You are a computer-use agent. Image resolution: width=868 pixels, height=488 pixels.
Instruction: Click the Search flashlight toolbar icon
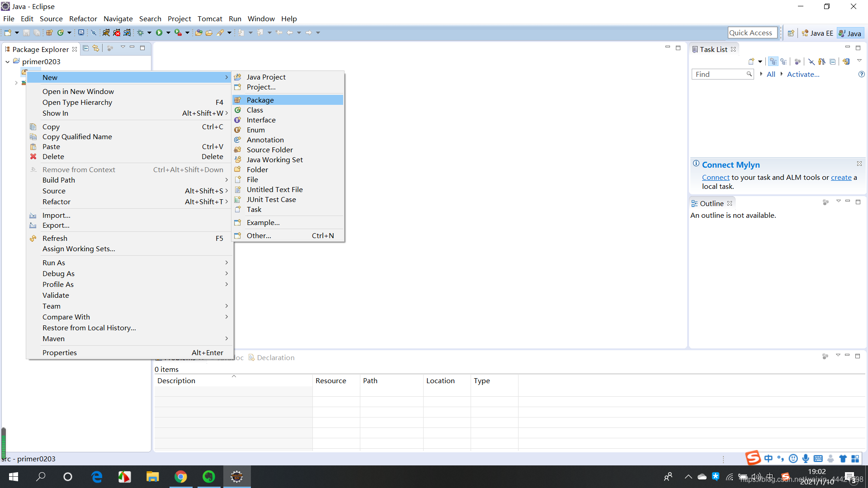(x=220, y=33)
